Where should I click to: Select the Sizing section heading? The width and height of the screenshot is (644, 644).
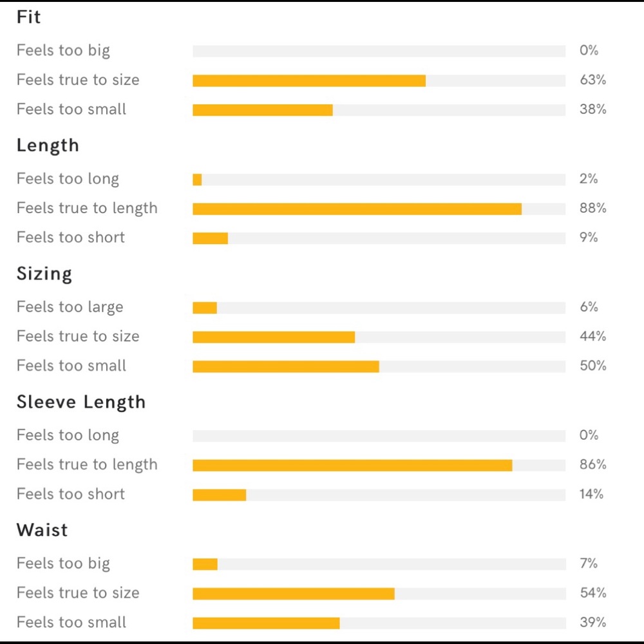click(x=44, y=274)
